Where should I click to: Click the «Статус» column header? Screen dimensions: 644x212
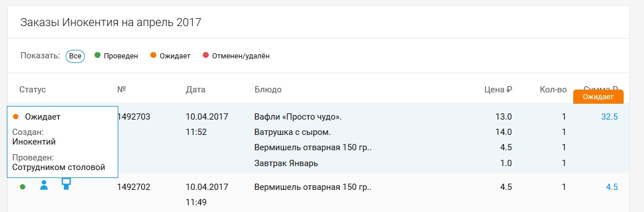click(x=32, y=90)
